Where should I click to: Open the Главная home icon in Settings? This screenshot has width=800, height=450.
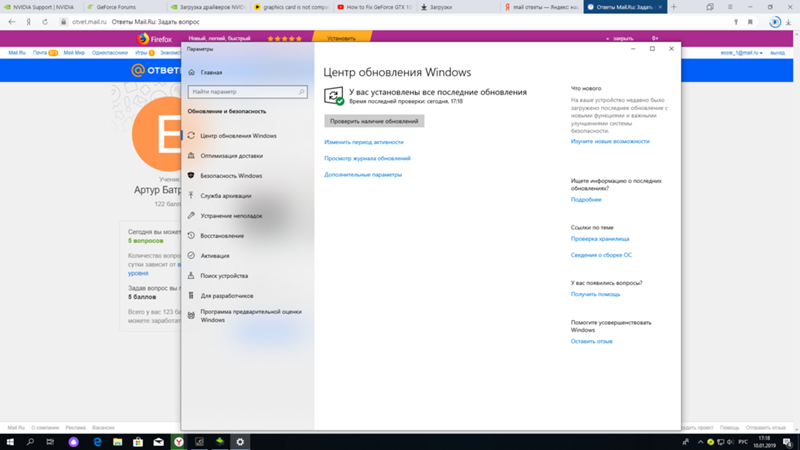[x=191, y=72]
